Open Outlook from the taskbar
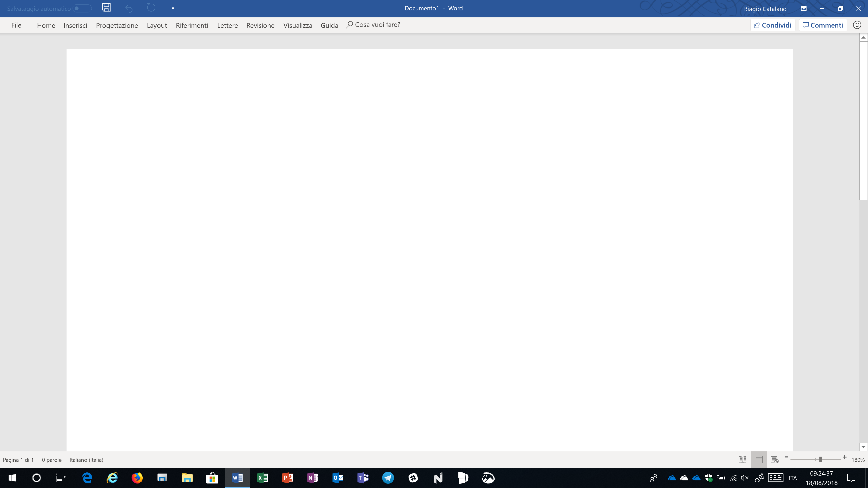868x488 pixels. (338, 478)
